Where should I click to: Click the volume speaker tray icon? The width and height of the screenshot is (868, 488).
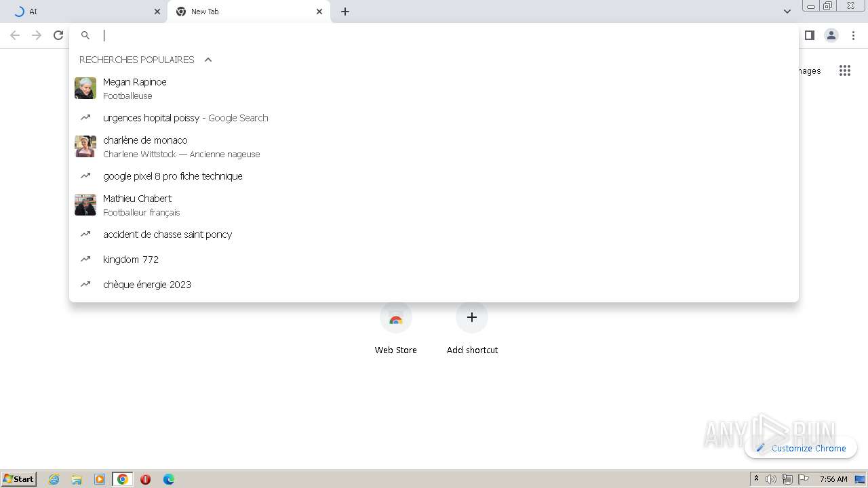point(771,479)
